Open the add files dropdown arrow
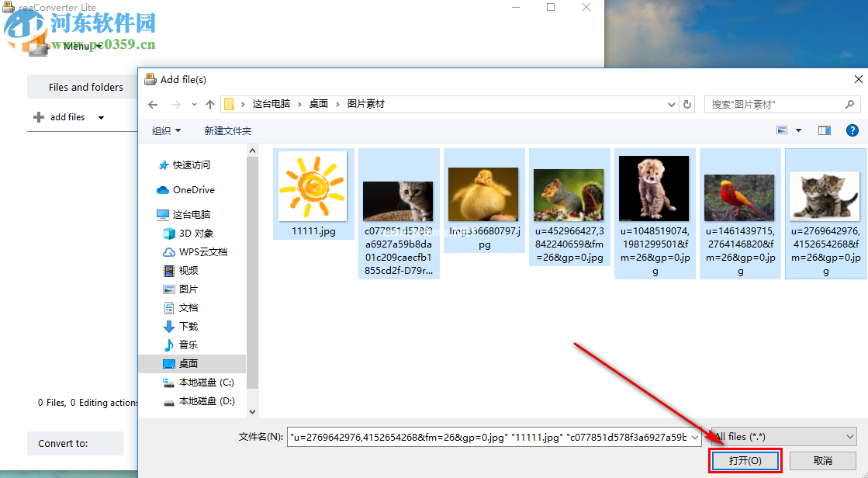The width and height of the screenshot is (868, 478). click(100, 116)
